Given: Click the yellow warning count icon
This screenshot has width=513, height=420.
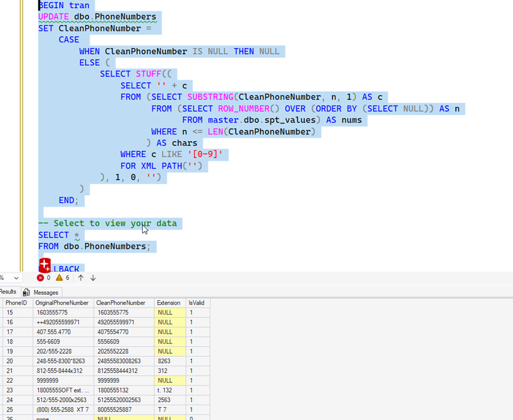Looking at the screenshot, I should (59, 278).
